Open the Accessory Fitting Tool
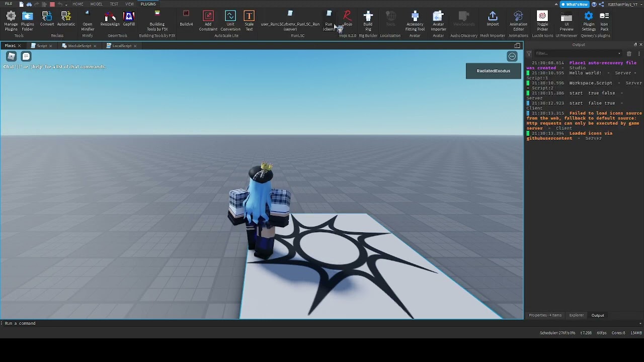 coord(415,21)
